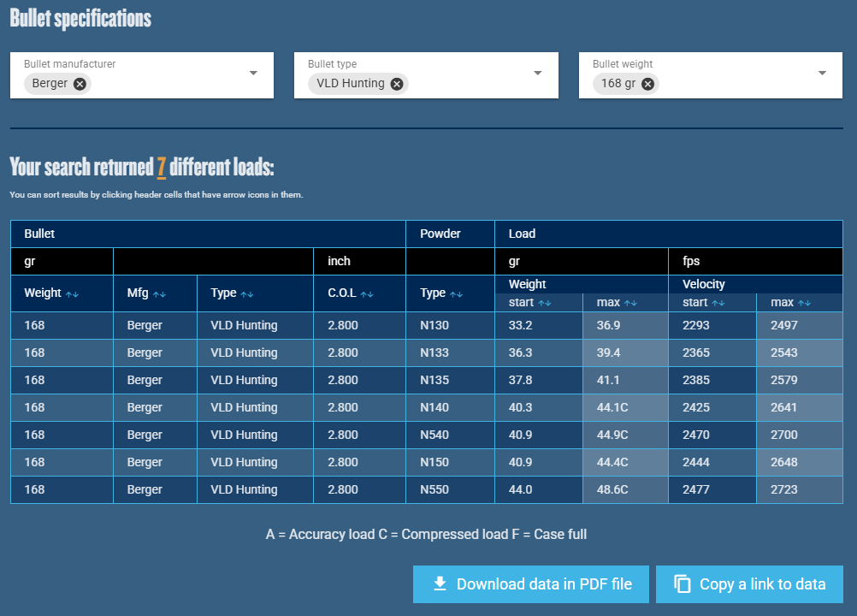Click the 'Bullet specifications' heading

click(x=80, y=18)
